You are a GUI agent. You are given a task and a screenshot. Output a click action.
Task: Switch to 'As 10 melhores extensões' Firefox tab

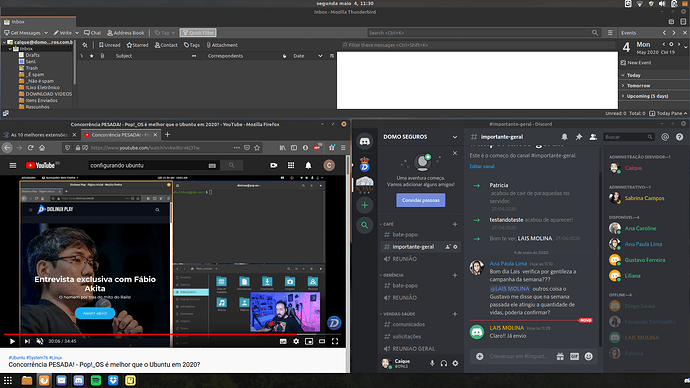tap(39, 135)
